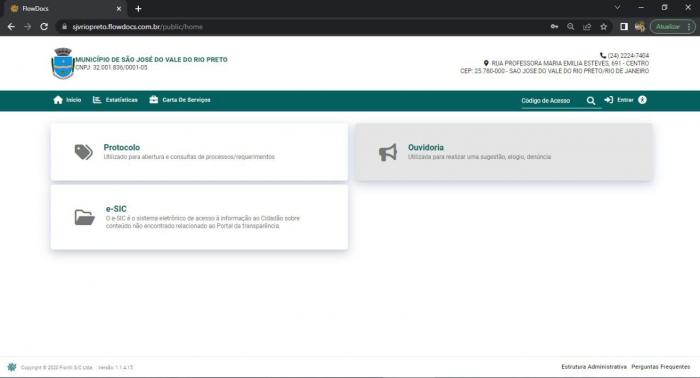The width and height of the screenshot is (700, 378).
Task: Click the footer version number text
Action: pyautogui.click(x=116, y=367)
